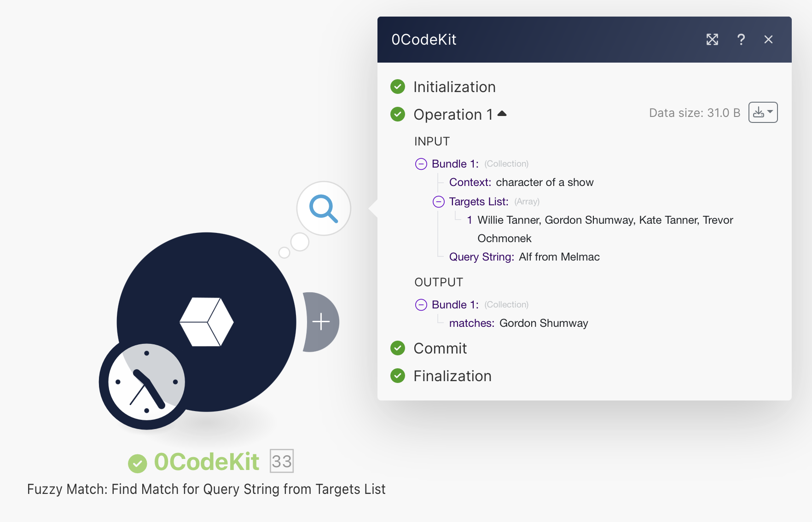Select the Initialization step row
Screen dimensions: 812x522
454,87
